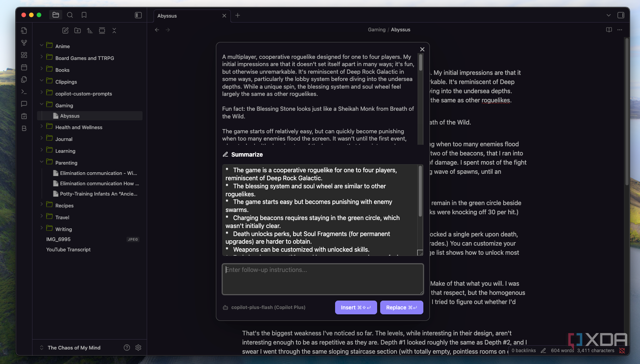Open Copilot chat ribbon icon
This screenshot has width=640, height=364.
24,104
